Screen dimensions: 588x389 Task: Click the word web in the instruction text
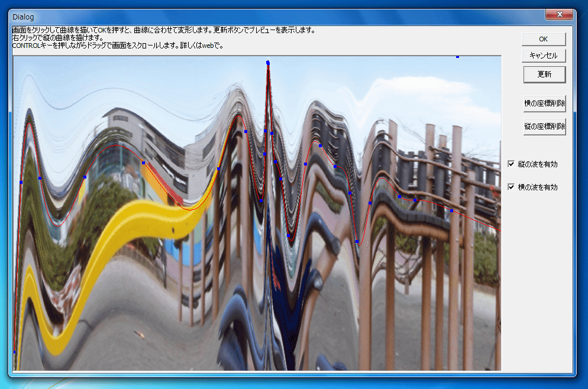click(207, 46)
